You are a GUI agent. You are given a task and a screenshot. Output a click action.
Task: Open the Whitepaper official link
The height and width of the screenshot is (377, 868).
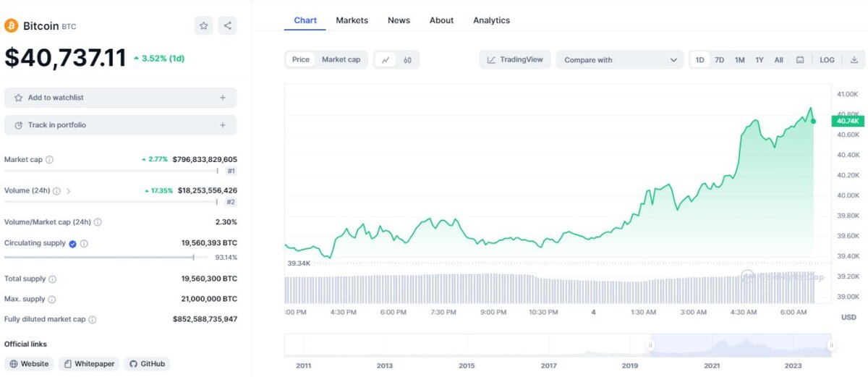(x=89, y=364)
